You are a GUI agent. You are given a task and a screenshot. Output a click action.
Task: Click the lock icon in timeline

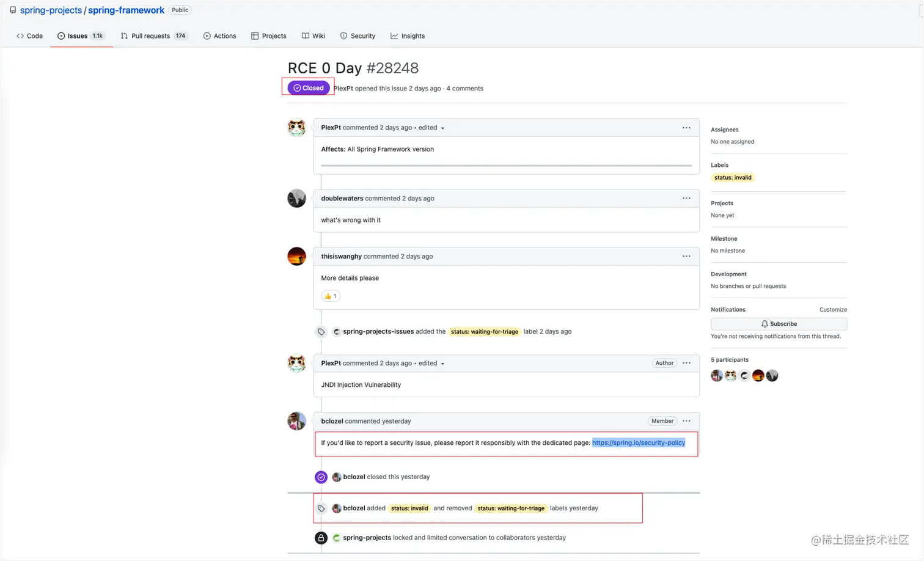[321, 538]
